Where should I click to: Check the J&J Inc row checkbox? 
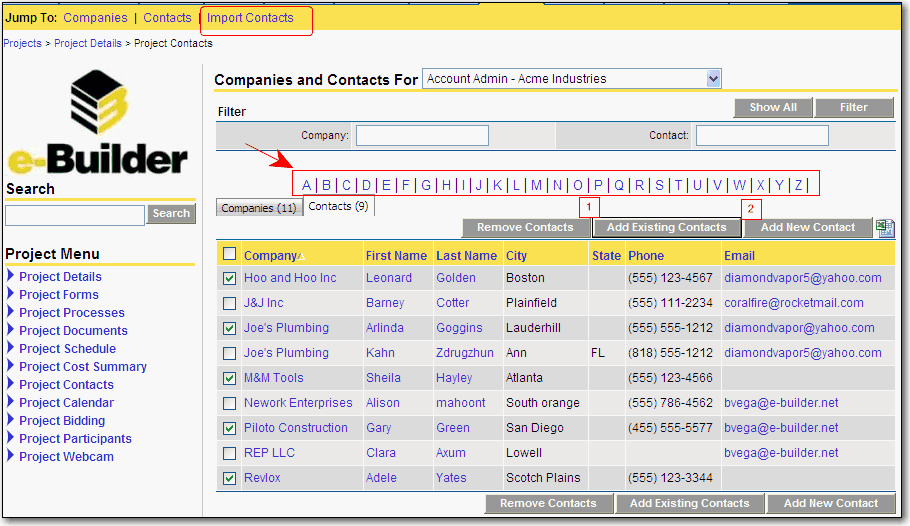click(230, 303)
